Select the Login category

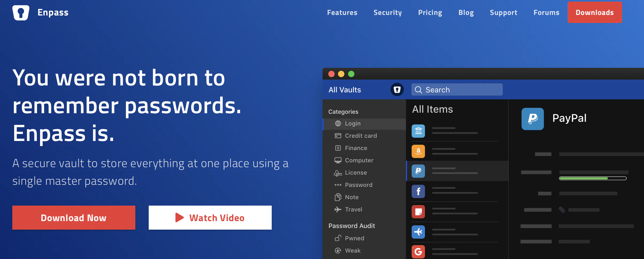(x=364, y=124)
